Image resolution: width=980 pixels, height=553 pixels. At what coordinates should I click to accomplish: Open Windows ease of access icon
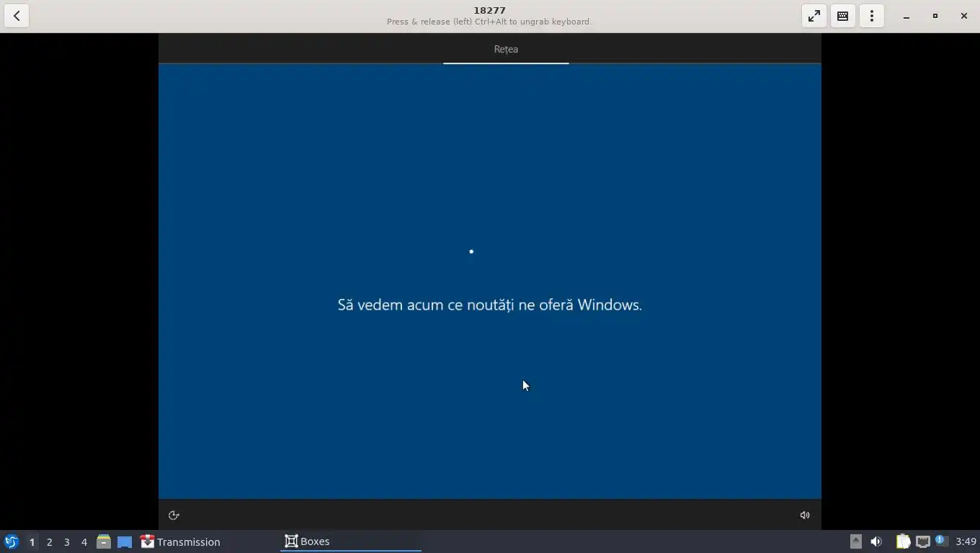(174, 515)
